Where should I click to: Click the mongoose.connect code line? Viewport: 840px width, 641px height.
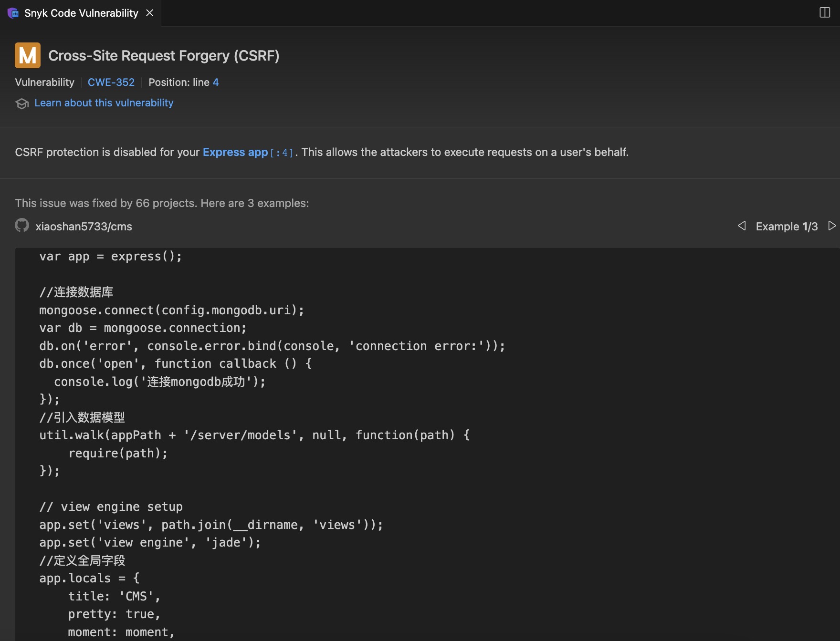point(172,310)
